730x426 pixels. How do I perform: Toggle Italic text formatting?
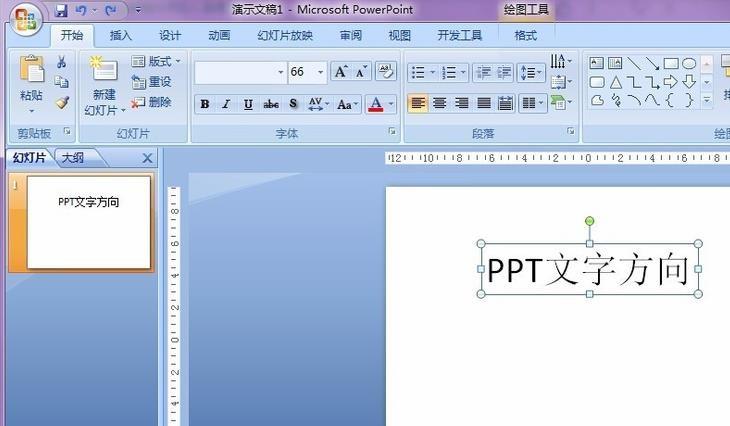coord(226,104)
